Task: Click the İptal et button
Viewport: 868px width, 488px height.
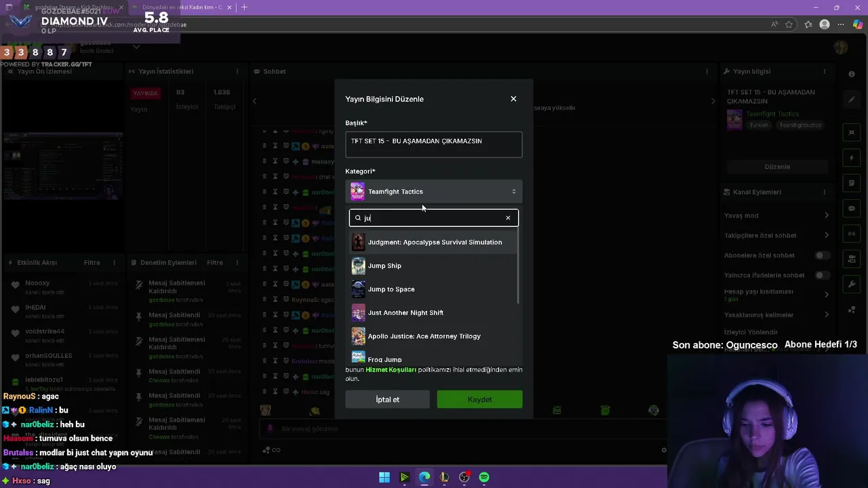Action: 387,399
